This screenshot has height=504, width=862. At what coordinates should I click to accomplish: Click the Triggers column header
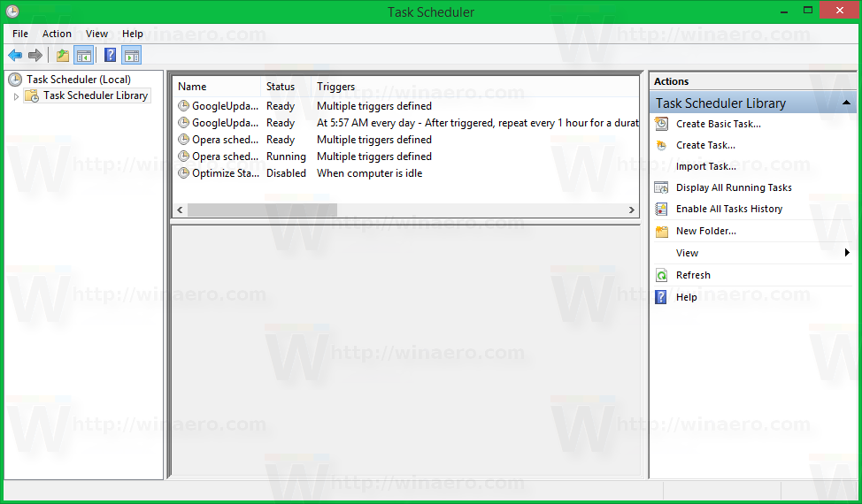click(x=475, y=86)
